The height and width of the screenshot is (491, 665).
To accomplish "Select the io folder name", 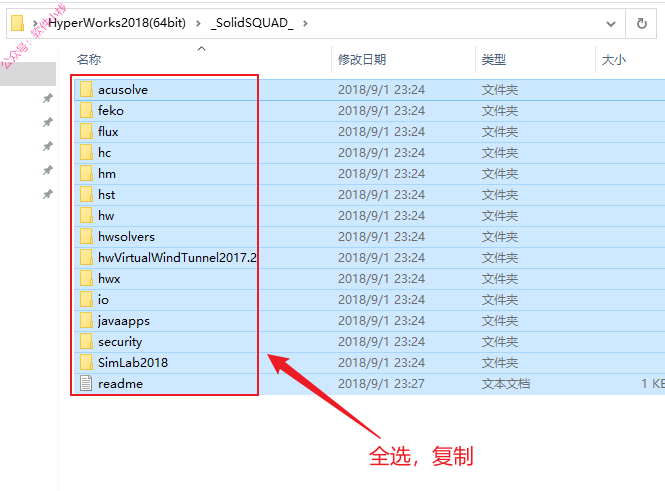I will [103, 299].
